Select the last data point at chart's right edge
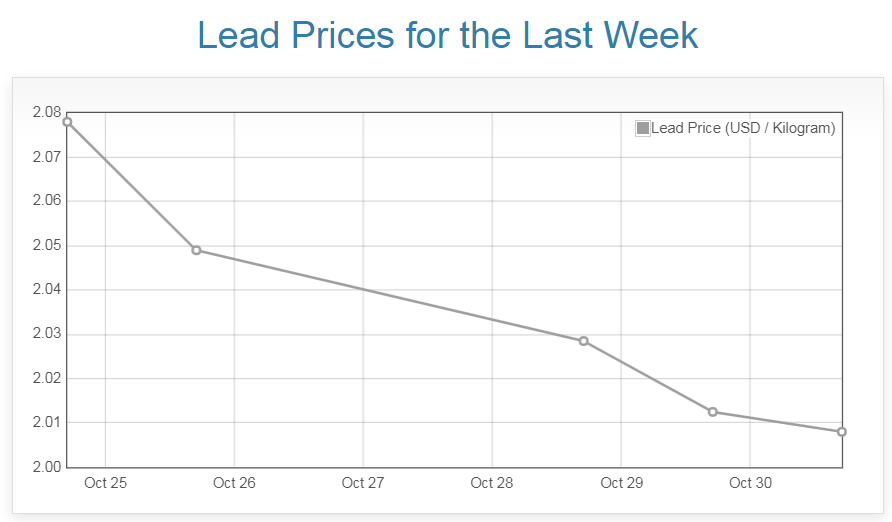The height and width of the screenshot is (522, 892). point(842,432)
